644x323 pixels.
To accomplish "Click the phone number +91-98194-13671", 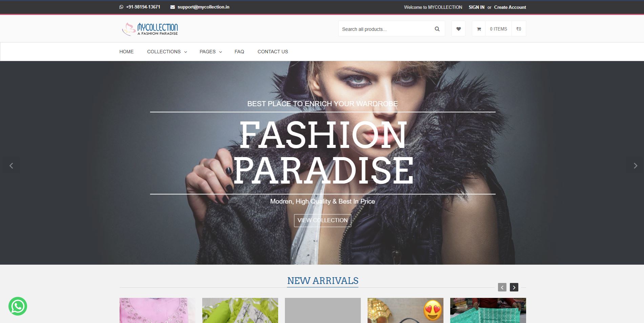I will pyautogui.click(x=143, y=7).
